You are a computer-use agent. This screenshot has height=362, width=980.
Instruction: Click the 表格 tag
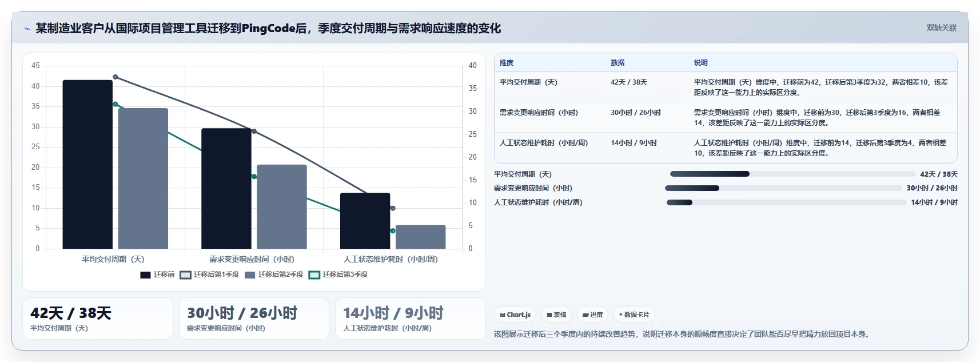[556, 315]
